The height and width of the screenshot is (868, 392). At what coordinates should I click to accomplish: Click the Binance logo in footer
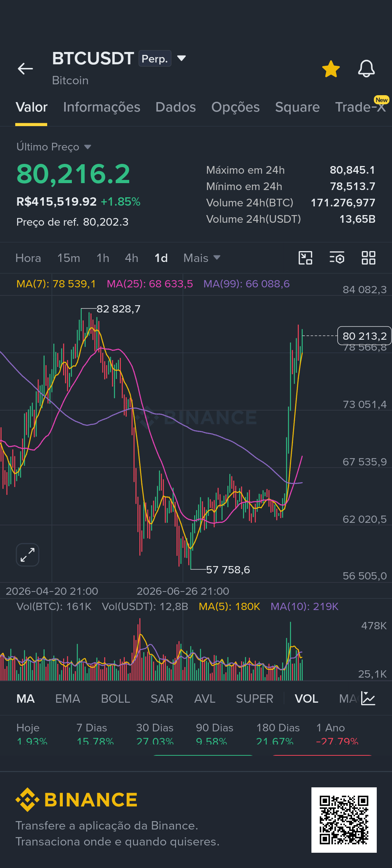pos(77,800)
